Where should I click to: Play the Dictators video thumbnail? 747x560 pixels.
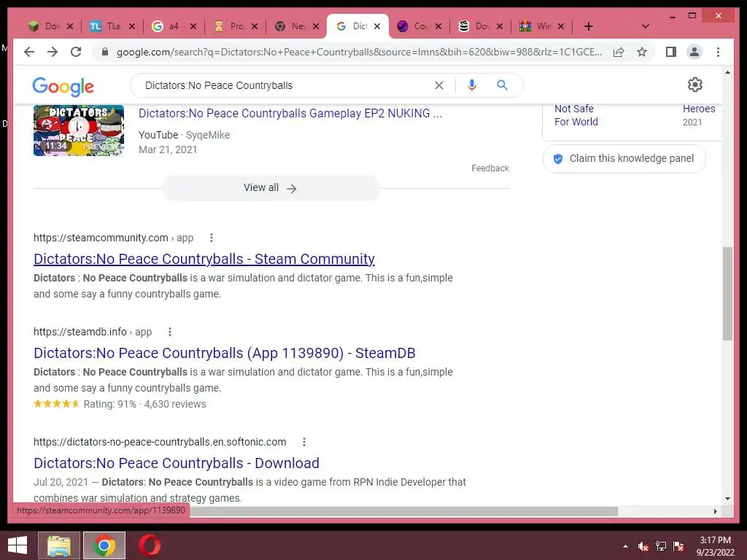click(x=79, y=130)
